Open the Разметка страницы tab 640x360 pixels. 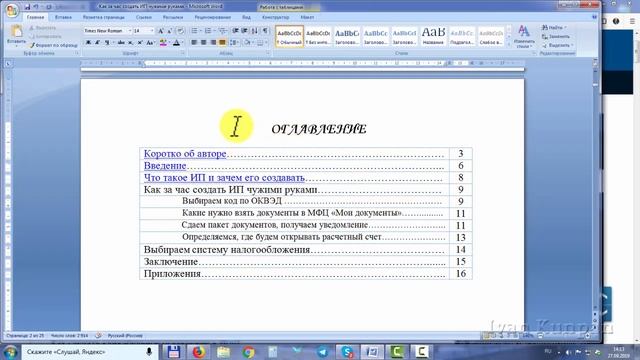point(104,17)
